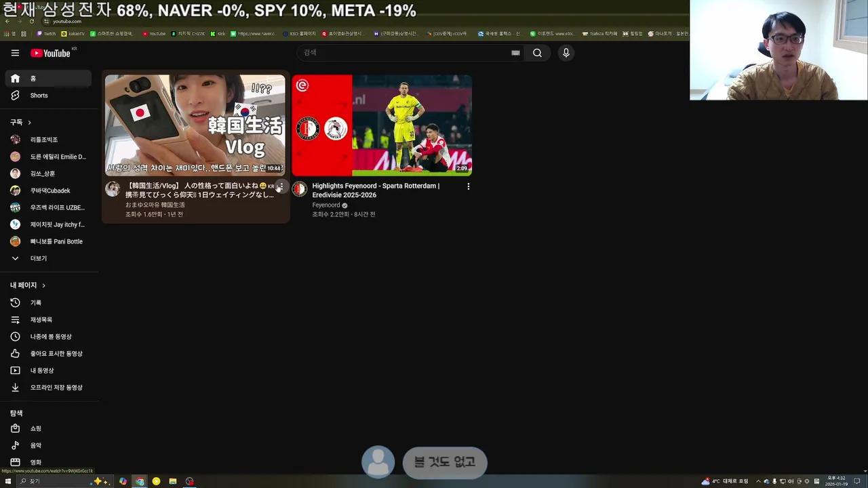Open 오프라인 저장 동영상 downloads
Viewport: 868px width, 488px height.
[x=48, y=388]
